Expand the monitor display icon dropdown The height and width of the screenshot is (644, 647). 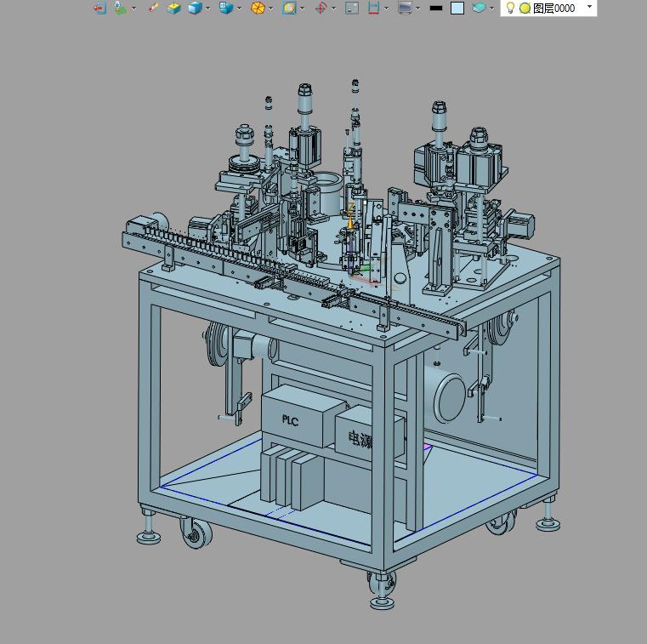(417, 9)
